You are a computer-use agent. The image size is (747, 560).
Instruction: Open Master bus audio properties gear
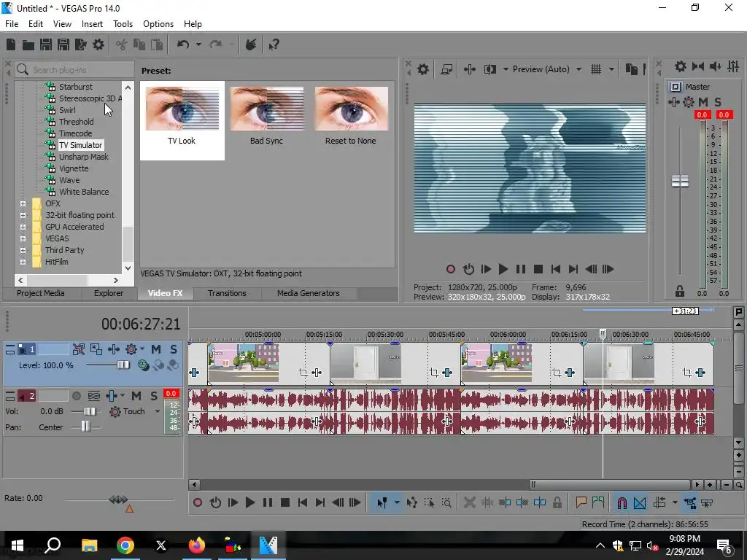pos(681,66)
